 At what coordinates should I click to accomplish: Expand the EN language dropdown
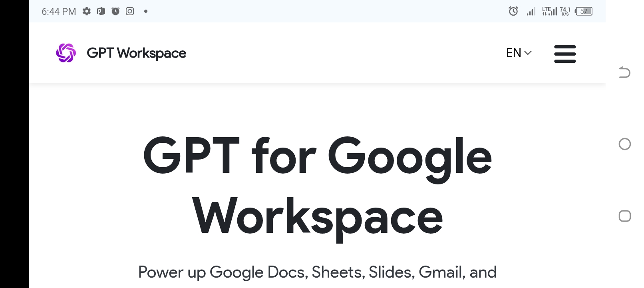(x=519, y=53)
